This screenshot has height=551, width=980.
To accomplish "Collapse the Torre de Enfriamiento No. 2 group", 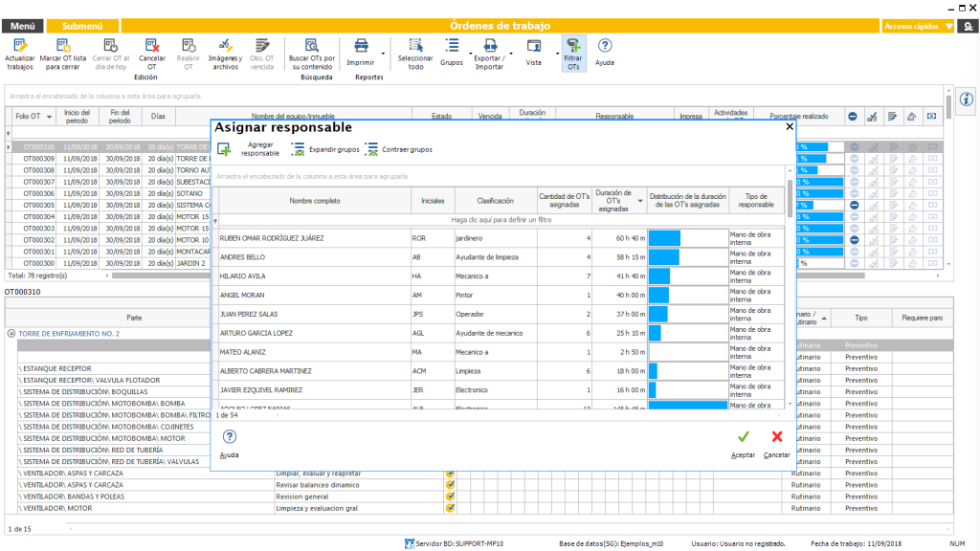I will pyautogui.click(x=11, y=334).
